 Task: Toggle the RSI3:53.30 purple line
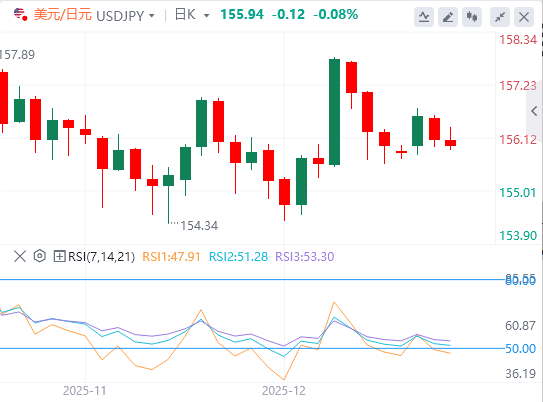[305, 257]
